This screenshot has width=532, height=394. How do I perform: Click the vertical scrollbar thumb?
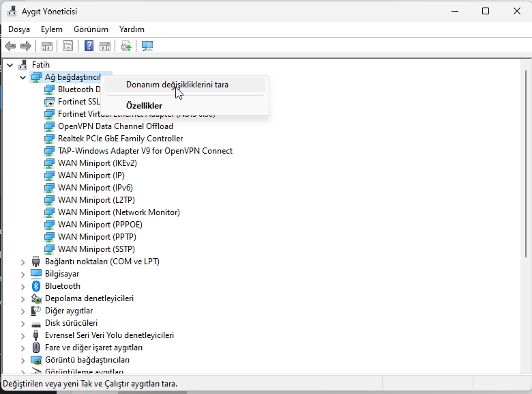(x=526, y=165)
